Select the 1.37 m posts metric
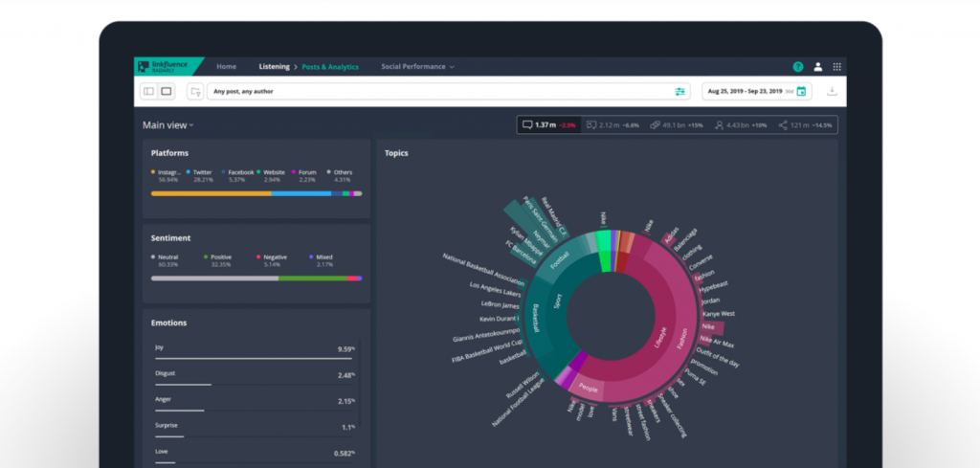This screenshot has height=468, width=980. pos(549,125)
